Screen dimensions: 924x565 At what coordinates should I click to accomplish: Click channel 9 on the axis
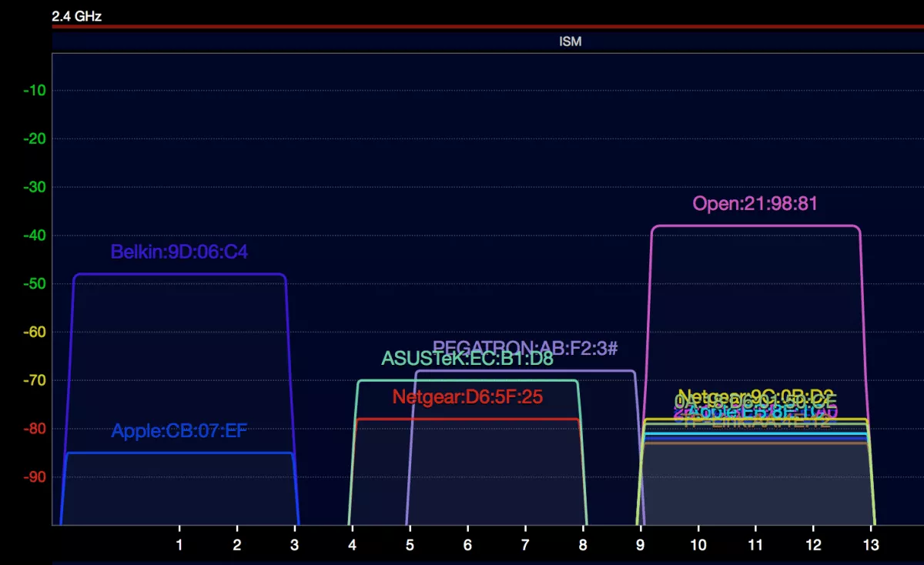pos(641,544)
